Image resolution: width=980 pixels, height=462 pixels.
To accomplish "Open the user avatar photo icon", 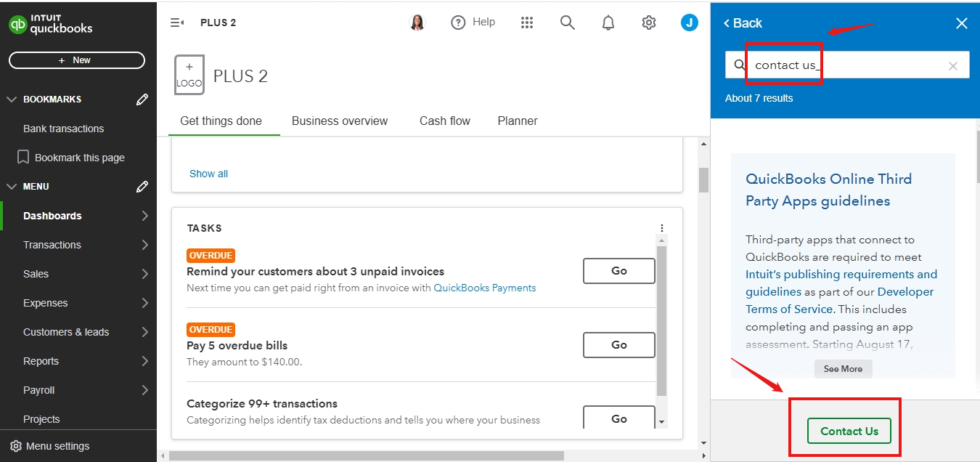I will 417,23.
